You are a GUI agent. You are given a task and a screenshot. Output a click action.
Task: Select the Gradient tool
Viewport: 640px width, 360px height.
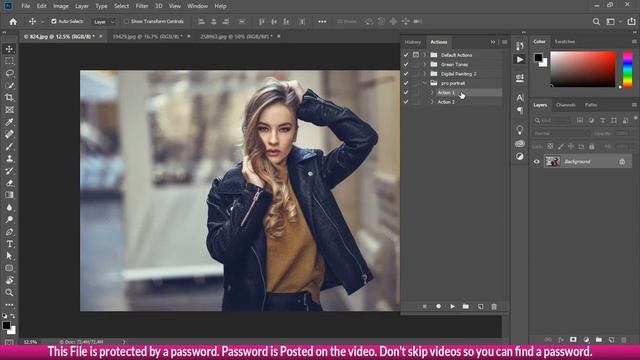[9, 195]
